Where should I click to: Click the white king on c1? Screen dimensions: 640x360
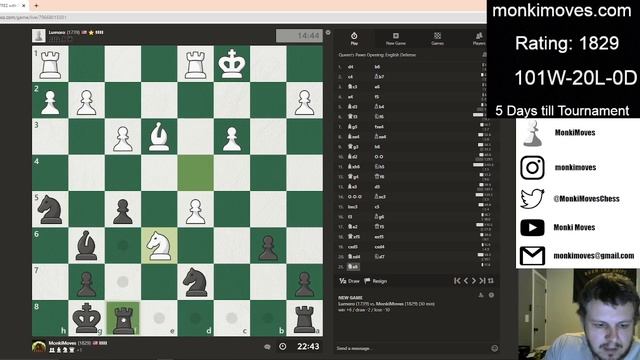click(232, 64)
